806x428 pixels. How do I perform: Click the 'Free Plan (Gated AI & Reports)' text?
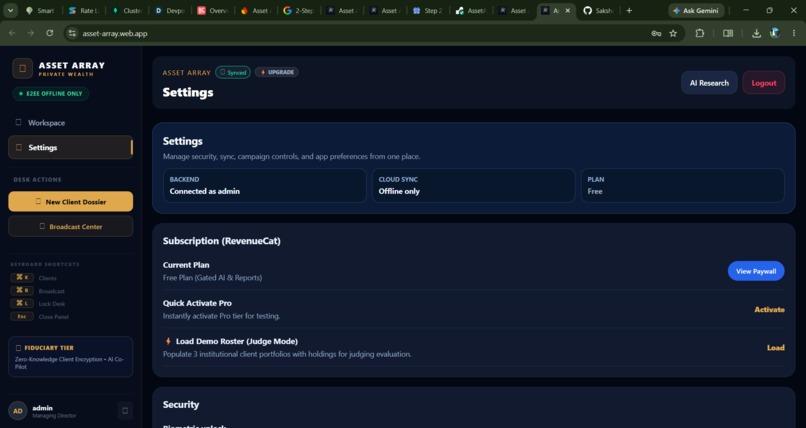pyautogui.click(x=212, y=277)
